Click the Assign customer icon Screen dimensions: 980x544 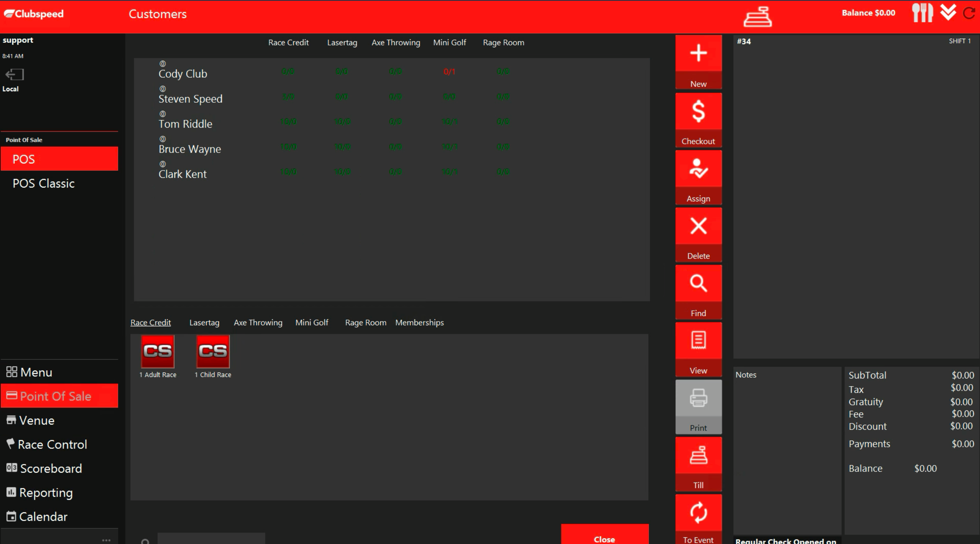click(x=698, y=169)
